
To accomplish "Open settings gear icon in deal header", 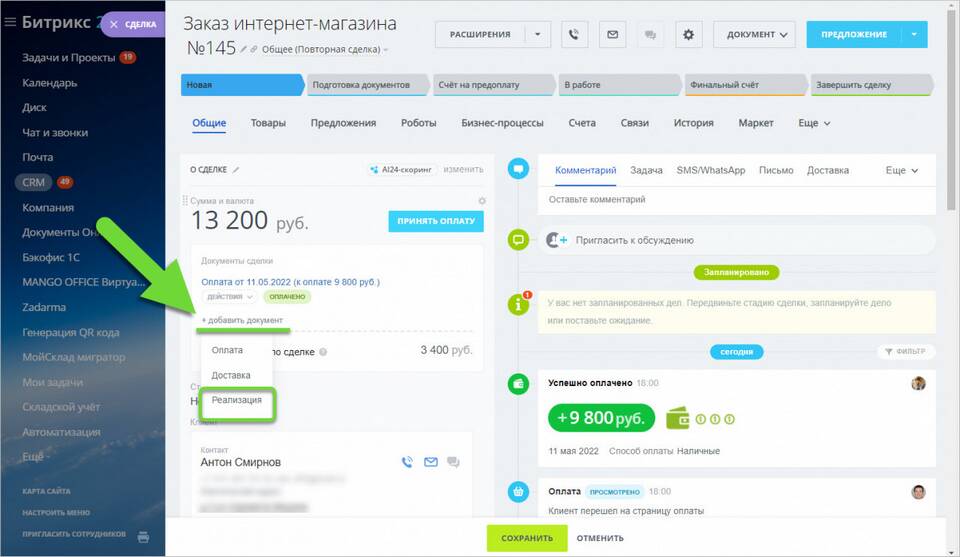I will [688, 35].
